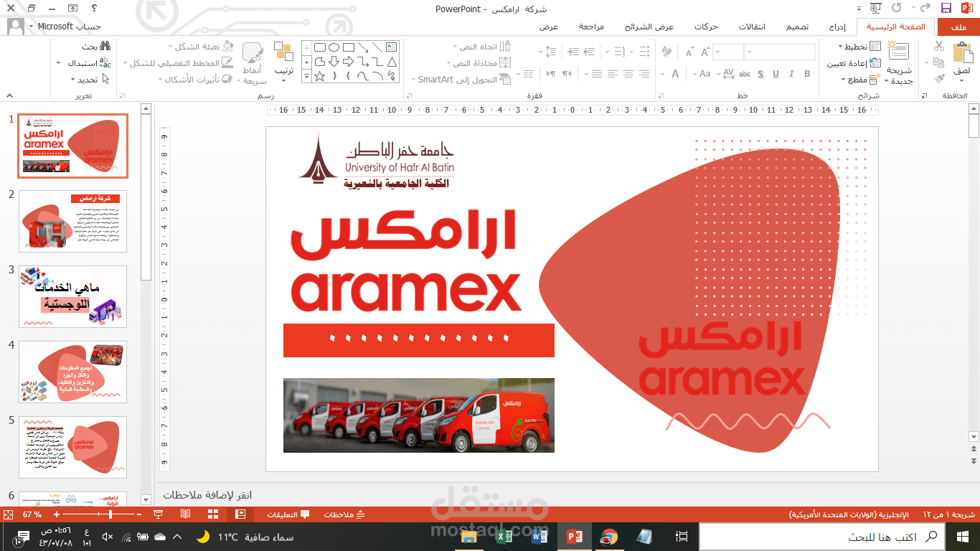The image size is (980, 551).
Task: Open the Select (تحديد) dropdown
Action: [x=92, y=80]
